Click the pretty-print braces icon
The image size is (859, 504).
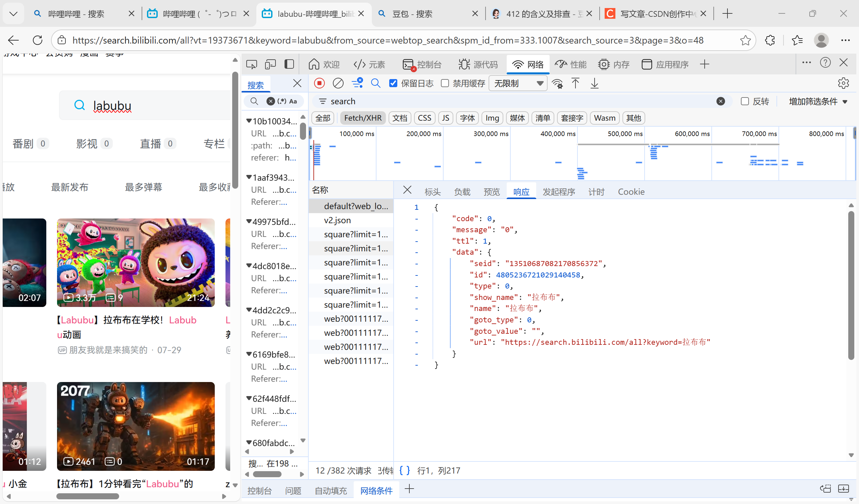(404, 470)
